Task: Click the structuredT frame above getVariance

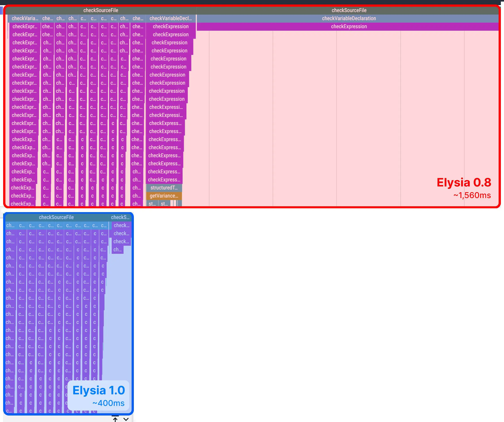Action: 164,188
